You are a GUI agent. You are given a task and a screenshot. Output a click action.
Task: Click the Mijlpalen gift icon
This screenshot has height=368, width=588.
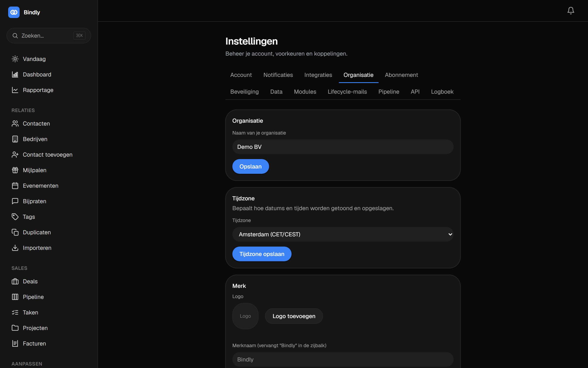pyautogui.click(x=15, y=170)
